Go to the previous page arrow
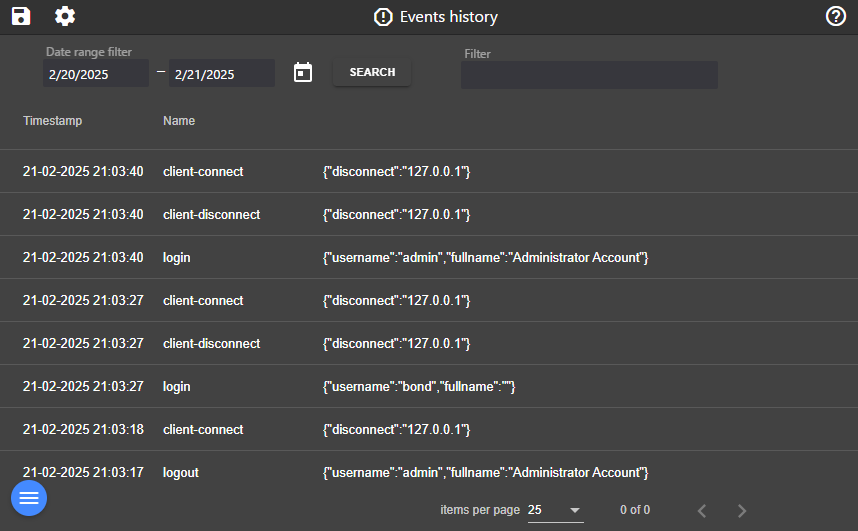 (x=702, y=510)
